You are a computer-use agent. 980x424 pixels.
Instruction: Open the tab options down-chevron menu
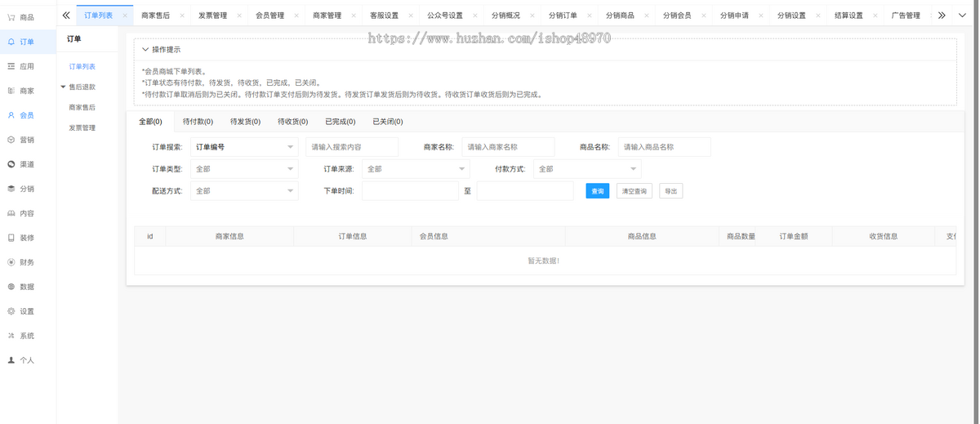(963, 15)
